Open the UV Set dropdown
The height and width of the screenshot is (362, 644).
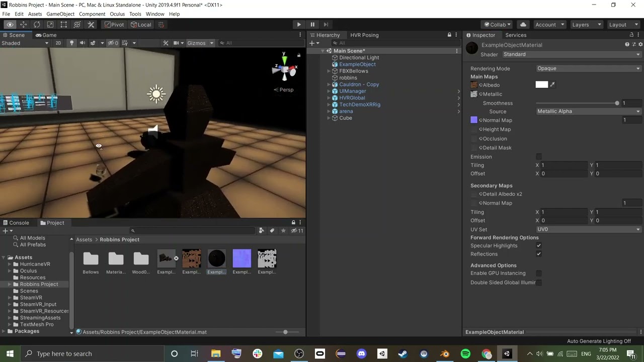click(589, 229)
